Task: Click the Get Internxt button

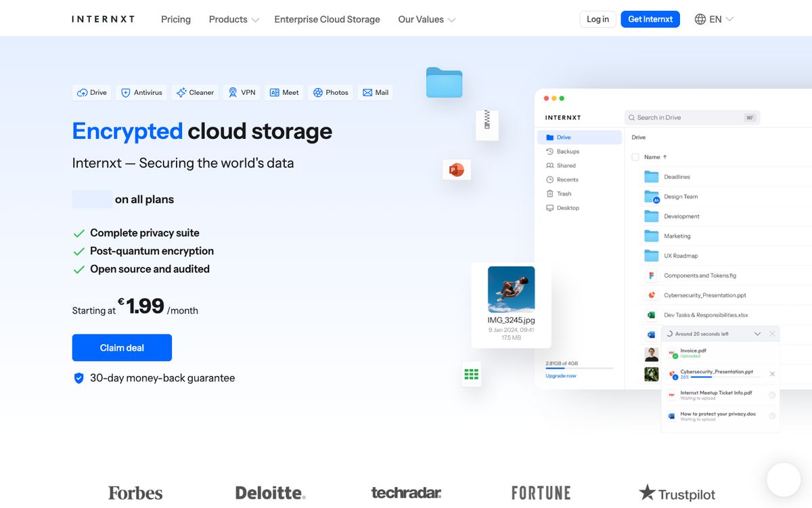Action: (650, 19)
